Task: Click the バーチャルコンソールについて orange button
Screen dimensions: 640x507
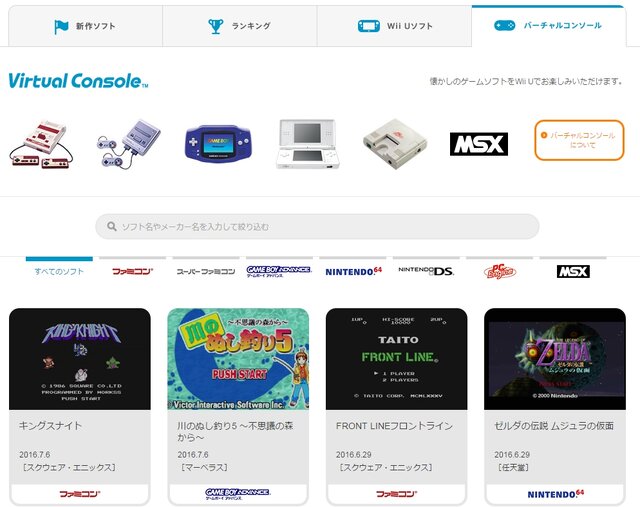Action: [x=579, y=140]
